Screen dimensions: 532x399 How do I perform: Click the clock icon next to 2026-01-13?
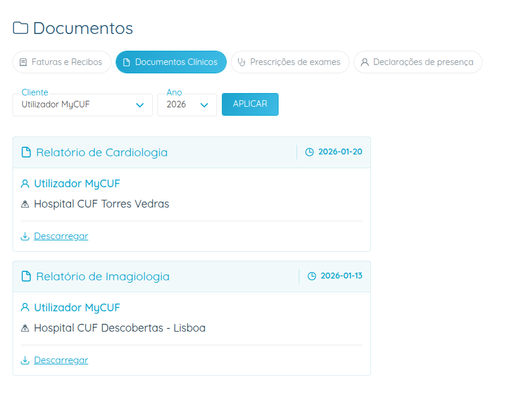pos(312,276)
